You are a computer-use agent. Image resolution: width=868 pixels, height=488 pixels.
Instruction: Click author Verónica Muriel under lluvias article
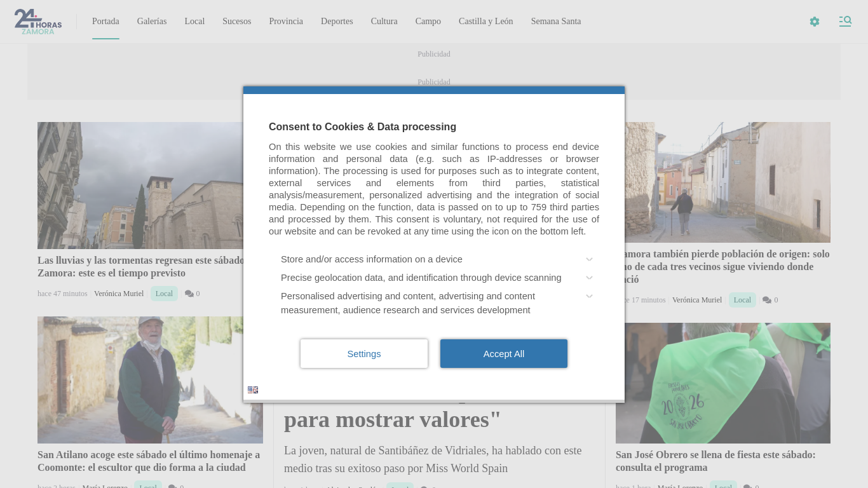pos(119,294)
